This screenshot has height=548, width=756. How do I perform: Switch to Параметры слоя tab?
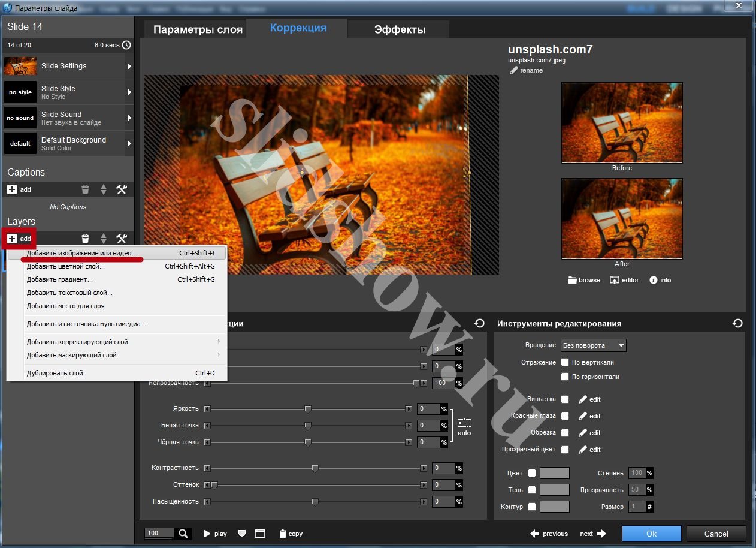198,29
